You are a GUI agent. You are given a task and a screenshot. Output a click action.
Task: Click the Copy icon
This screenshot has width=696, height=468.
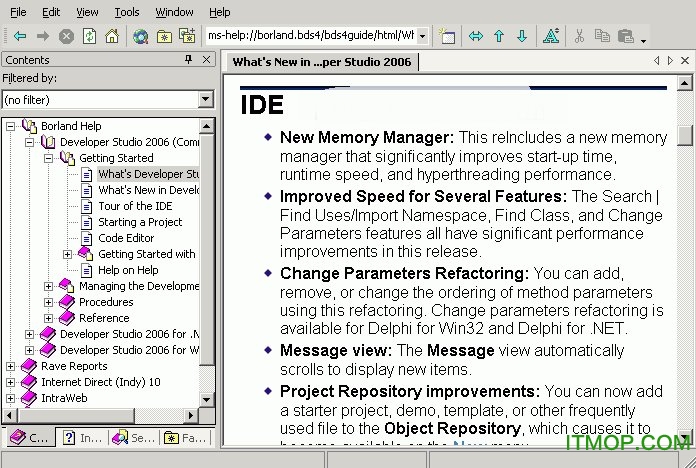click(602, 36)
